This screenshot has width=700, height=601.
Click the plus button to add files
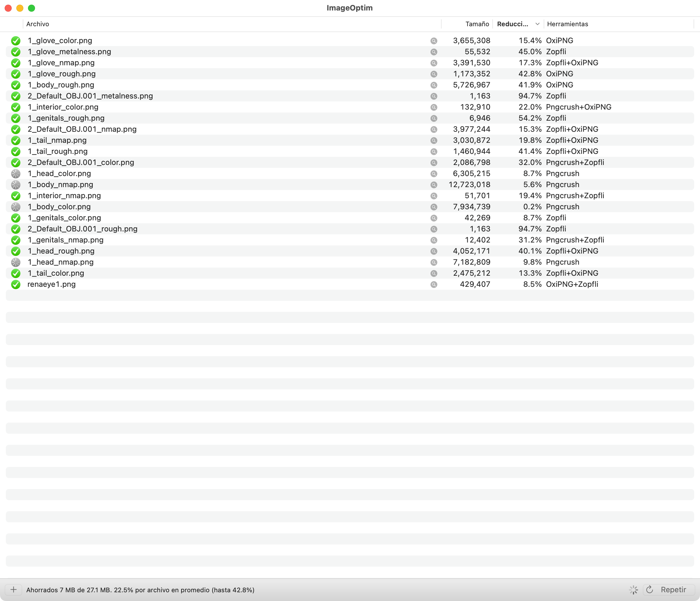13,590
